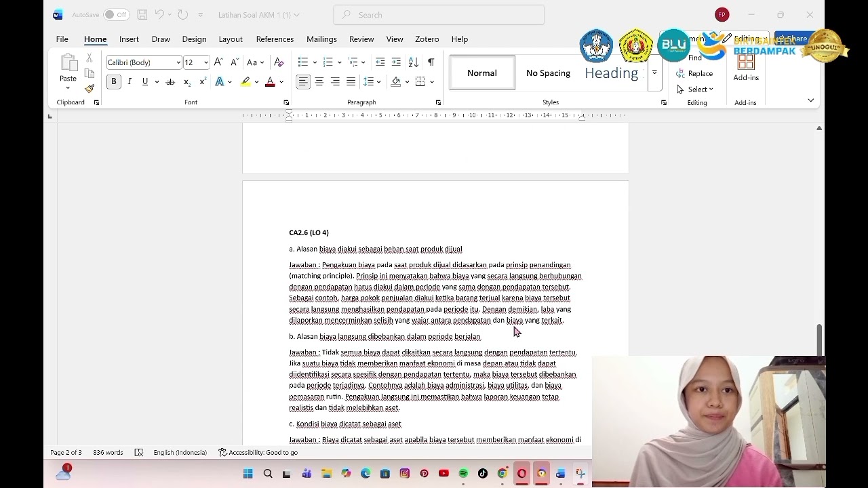Screen dimensions: 868x488
Task: Click the Font dialog launcher arrow
Action: 286,102
